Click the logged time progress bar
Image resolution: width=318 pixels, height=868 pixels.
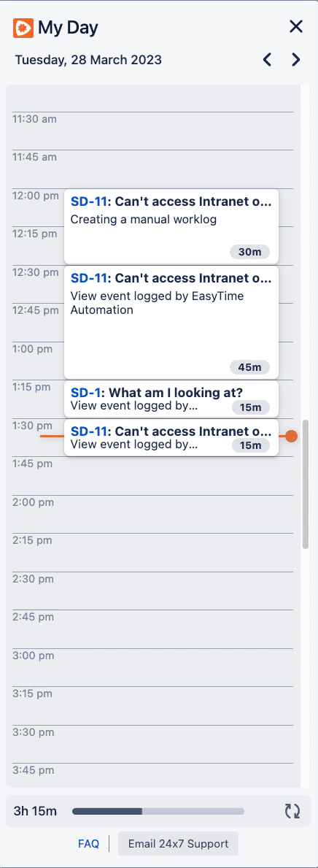(x=158, y=812)
